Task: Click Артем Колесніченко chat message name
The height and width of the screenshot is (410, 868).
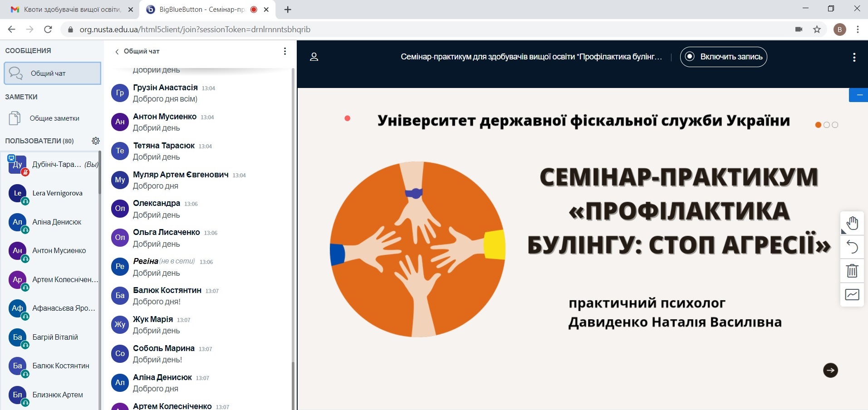Action: click(x=172, y=406)
